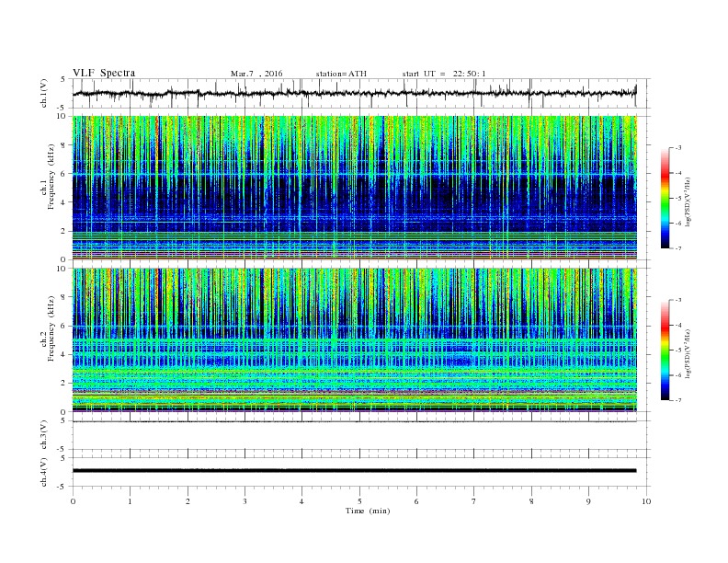
Task: Click the "ch.3(V)" axis label
Action: coord(44,435)
